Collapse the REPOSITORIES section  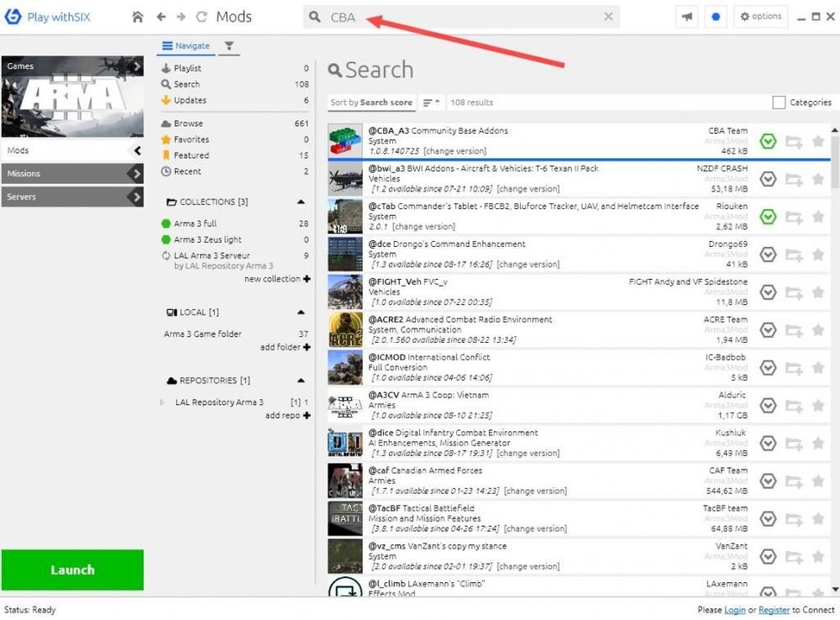tap(301, 381)
